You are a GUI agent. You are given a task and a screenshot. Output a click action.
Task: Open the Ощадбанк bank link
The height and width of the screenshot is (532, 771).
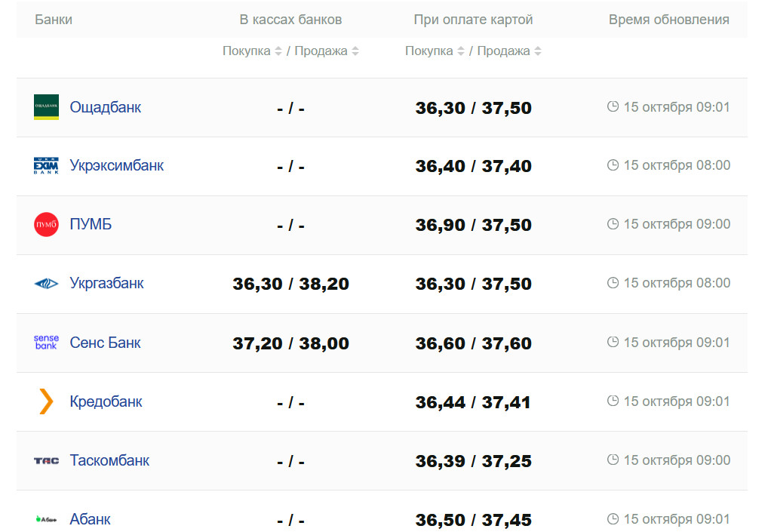pyautogui.click(x=106, y=107)
